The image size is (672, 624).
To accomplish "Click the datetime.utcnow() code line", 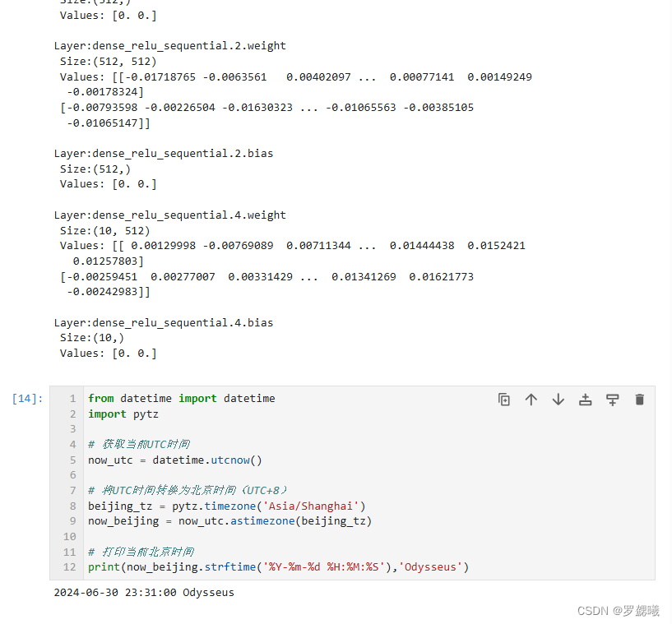I will click(x=175, y=460).
